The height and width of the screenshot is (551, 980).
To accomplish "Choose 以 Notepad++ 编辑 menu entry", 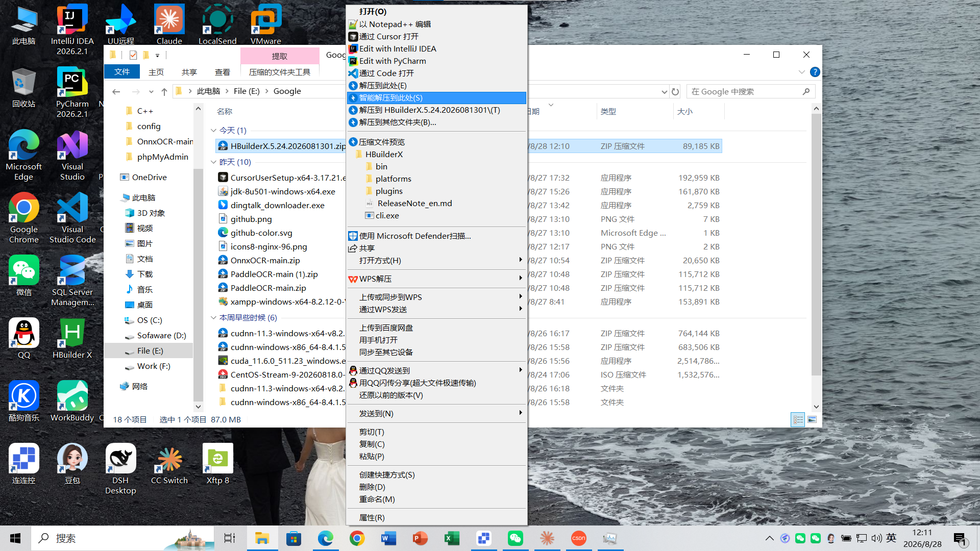I will (x=436, y=24).
